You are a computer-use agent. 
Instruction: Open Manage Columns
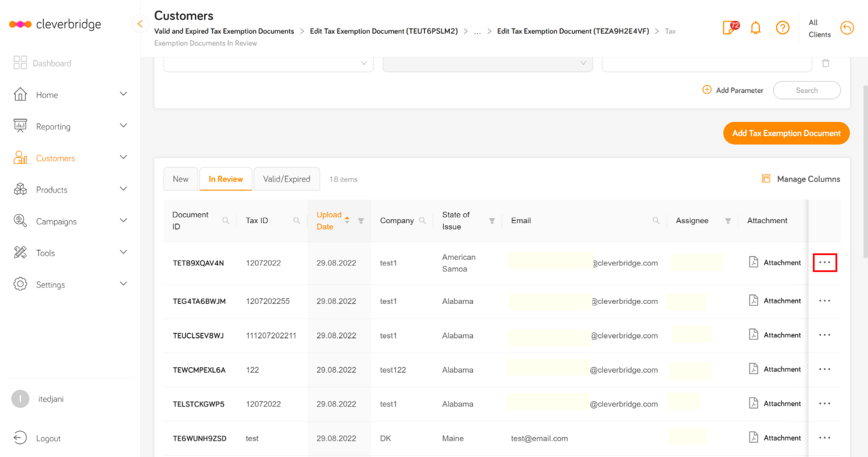tap(801, 179)
